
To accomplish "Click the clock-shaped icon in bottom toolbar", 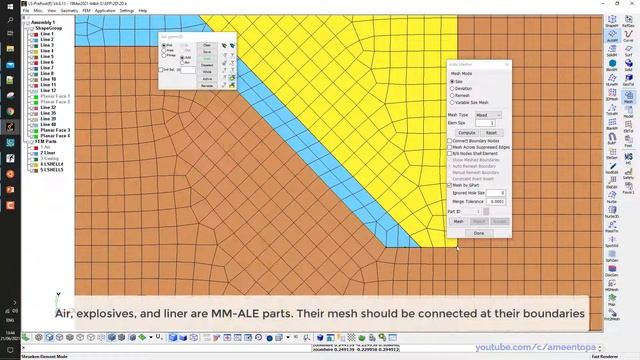I will (x=258, y=338).
